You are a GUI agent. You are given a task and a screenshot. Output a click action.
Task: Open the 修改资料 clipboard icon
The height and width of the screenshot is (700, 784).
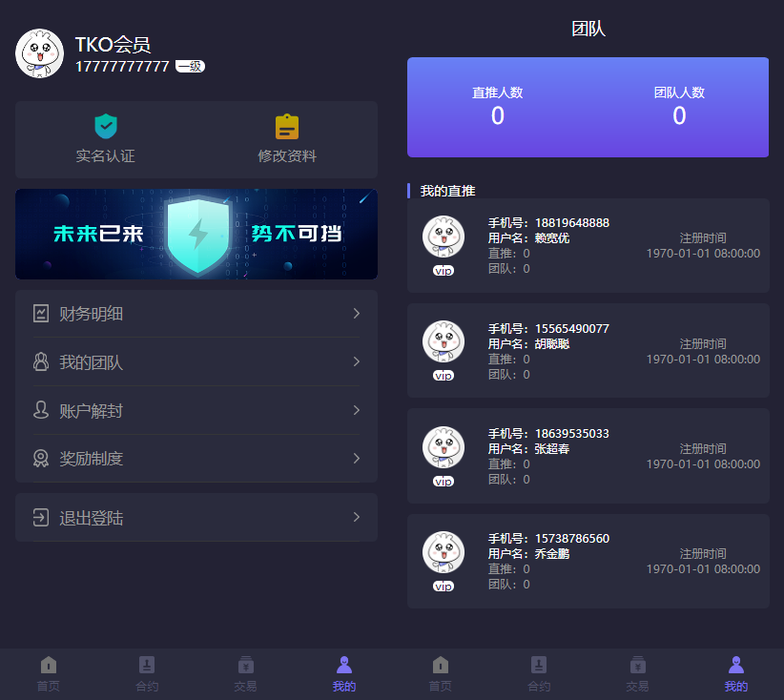287,127
